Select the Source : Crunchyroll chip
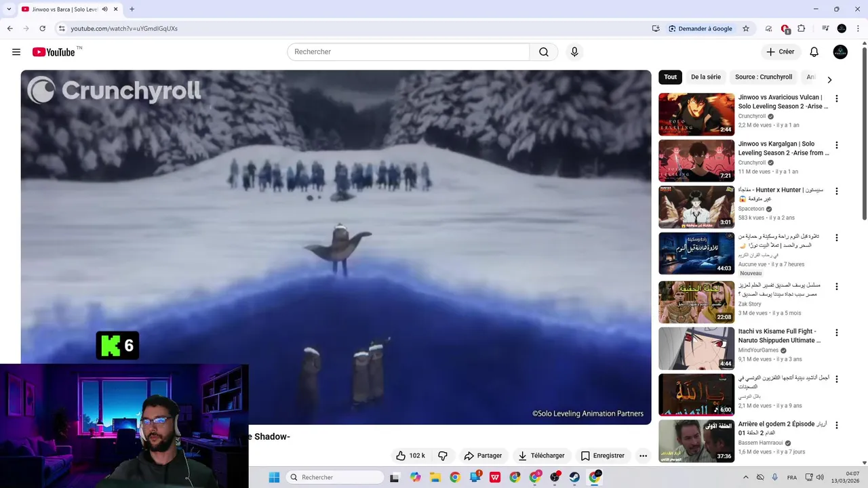The width and height of the screenshot is (868, 488). [764, 77]
